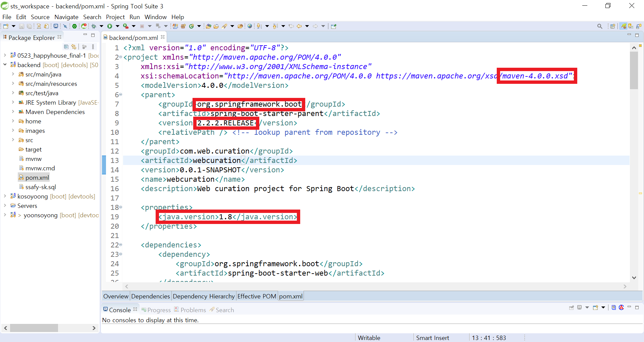Open the Debug dropdown arrow
644x342 pixels.
(x=101, y=26)
